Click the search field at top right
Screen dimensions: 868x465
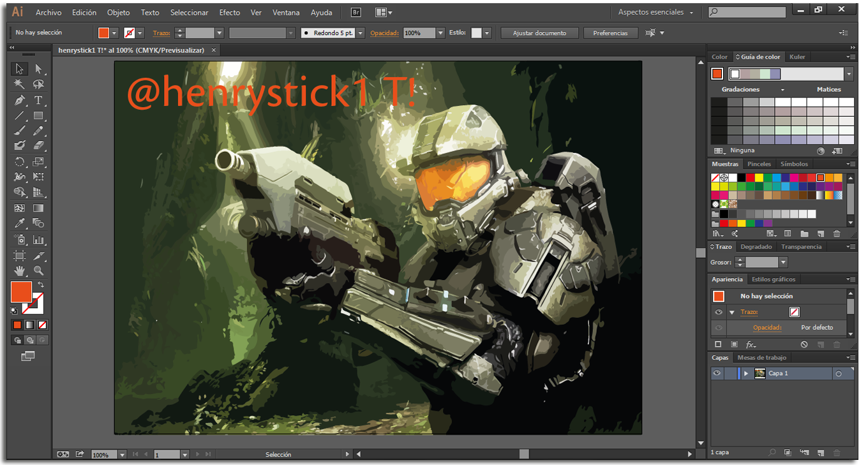click(747, 12)
